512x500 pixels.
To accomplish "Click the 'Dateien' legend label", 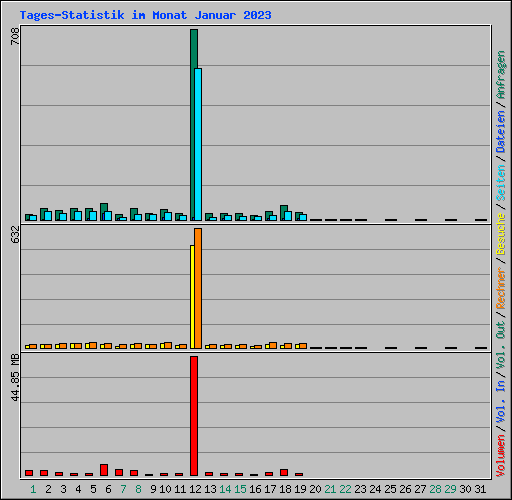I will [x=500, y=132].
